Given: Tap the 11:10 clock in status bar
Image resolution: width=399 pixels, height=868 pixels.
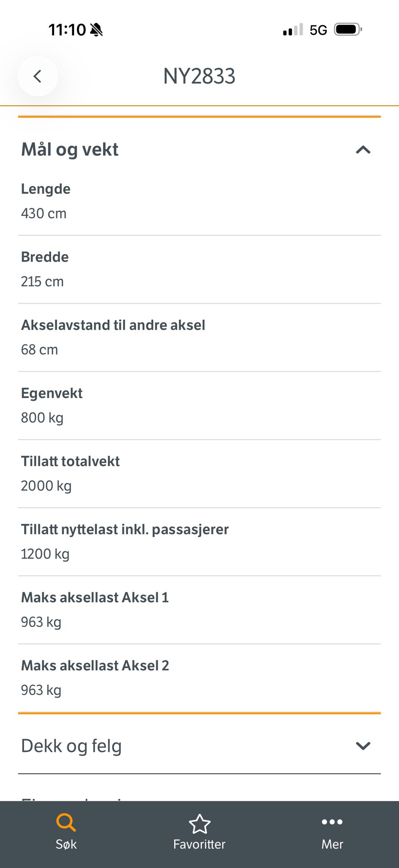Looking at the screenshot, I should [67, 30].
